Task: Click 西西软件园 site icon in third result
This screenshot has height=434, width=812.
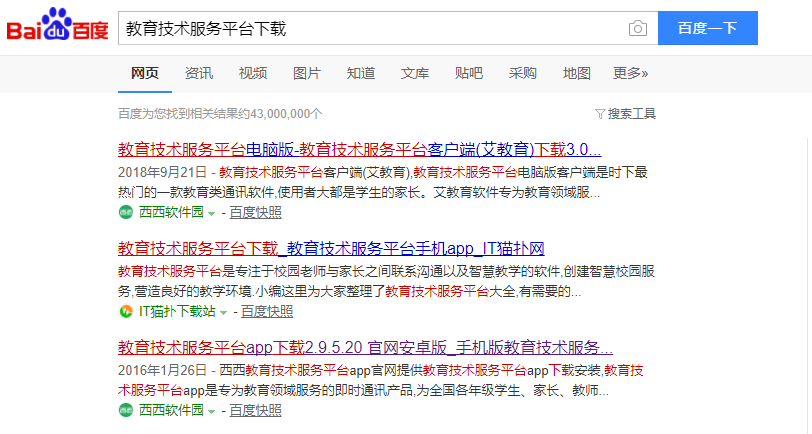Action: [x=126, y=410]
